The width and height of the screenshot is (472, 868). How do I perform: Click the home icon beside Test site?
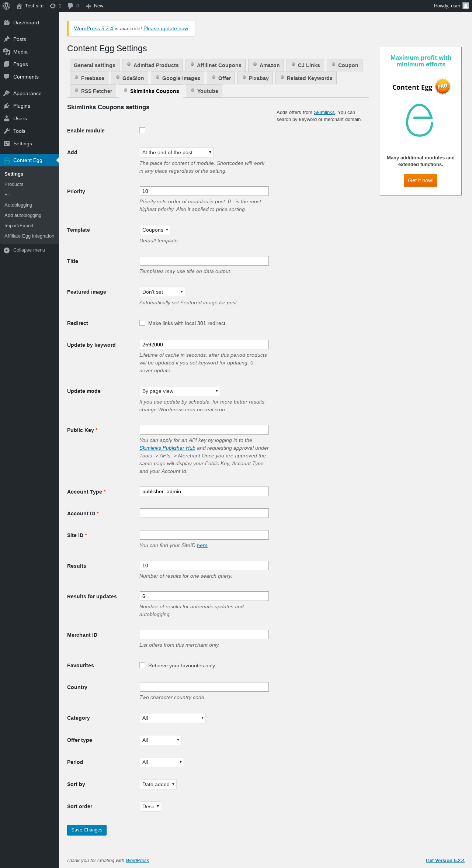[19, 6]
